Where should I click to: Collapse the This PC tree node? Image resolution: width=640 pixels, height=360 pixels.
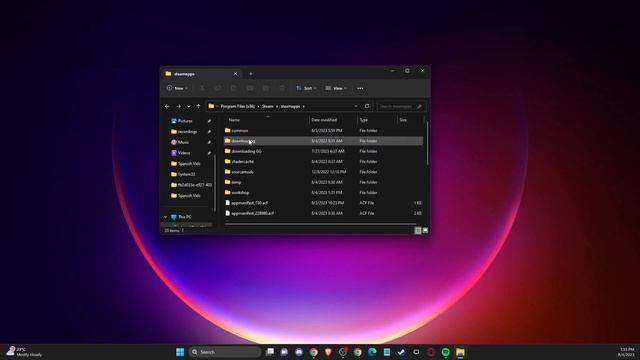(x=165, y=217)
